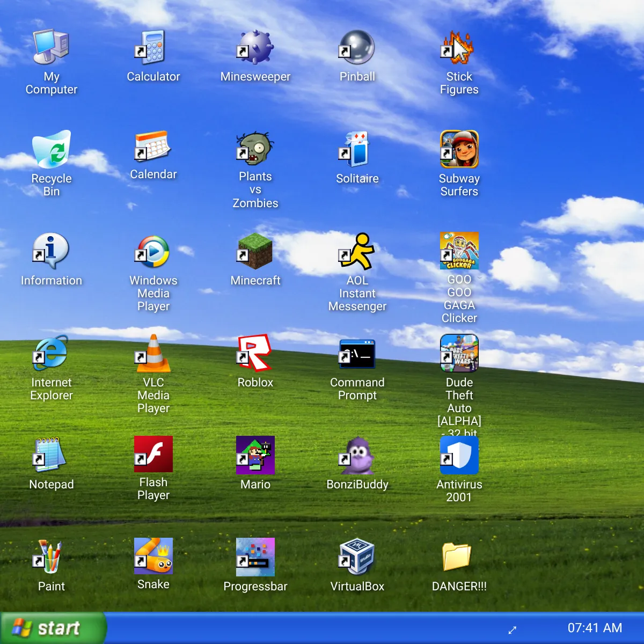Launch the purple BonziBuddy icon
Viewport: 644px width, 644px height.
coord(357,455)
